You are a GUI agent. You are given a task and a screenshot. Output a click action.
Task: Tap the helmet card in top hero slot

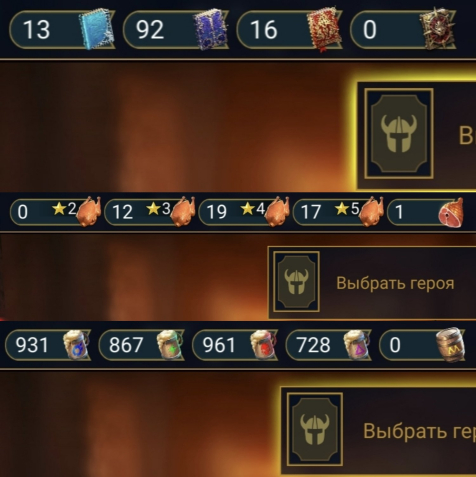[x=399, y=133]
